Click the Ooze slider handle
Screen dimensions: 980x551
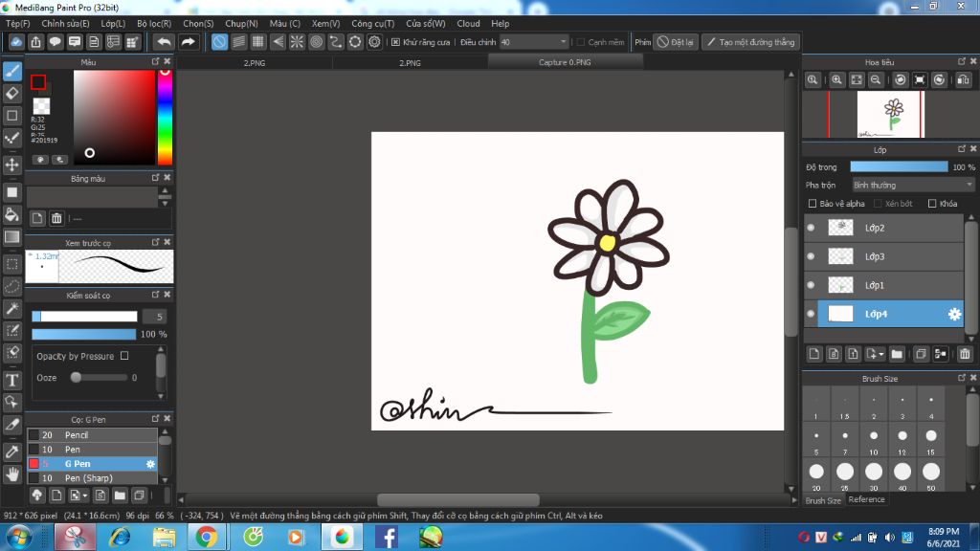pos(76,377)
